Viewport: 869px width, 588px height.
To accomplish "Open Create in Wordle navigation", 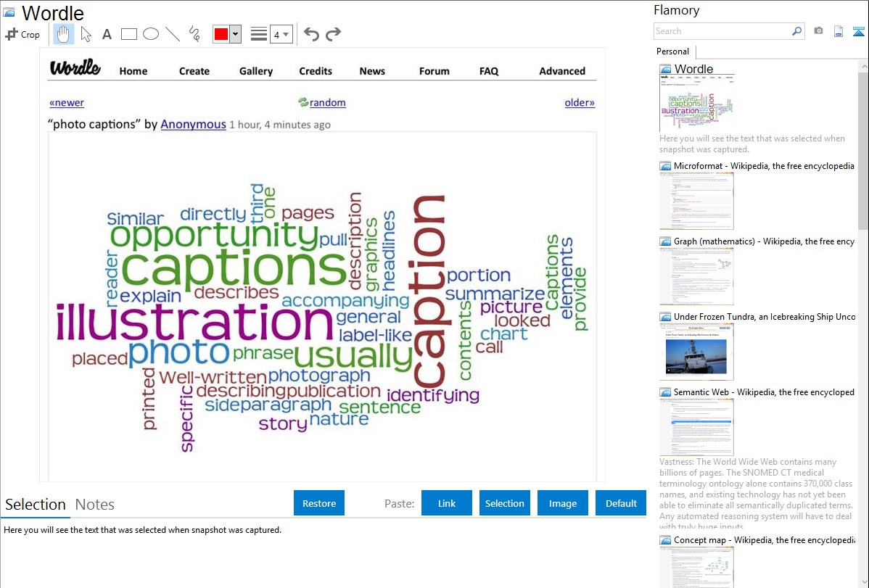I will tap(194, 71).
